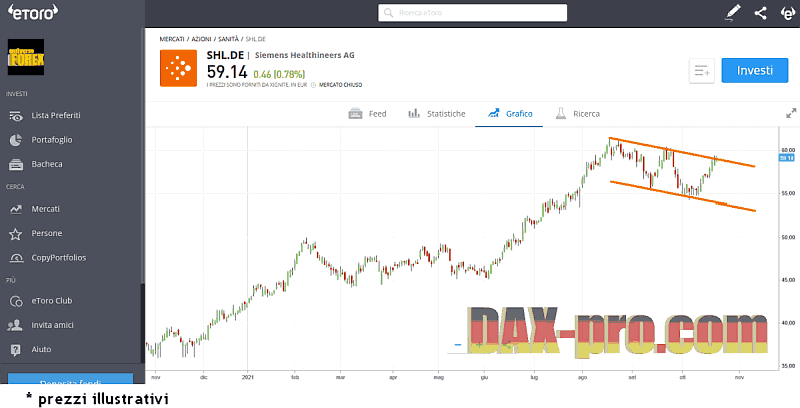Viewport: 800px width, 408px height.
Task: Click the blue current price tag on axis
Action: 786,158
